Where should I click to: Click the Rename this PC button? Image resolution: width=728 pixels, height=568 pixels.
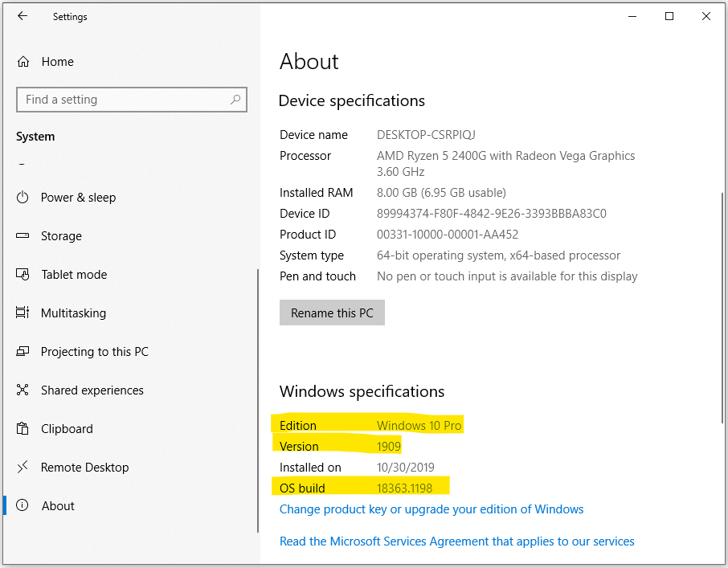tap(332, 313)
